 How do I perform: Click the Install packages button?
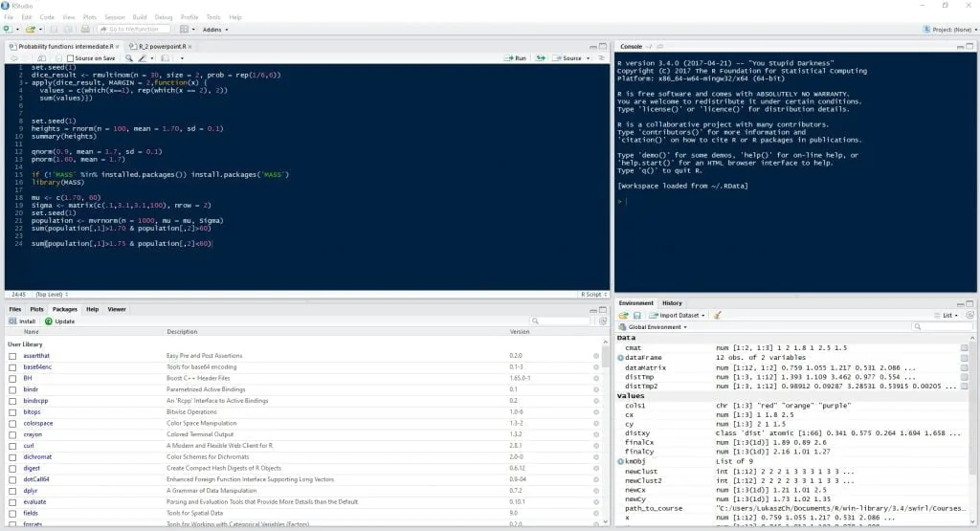[x=23, y=321]
